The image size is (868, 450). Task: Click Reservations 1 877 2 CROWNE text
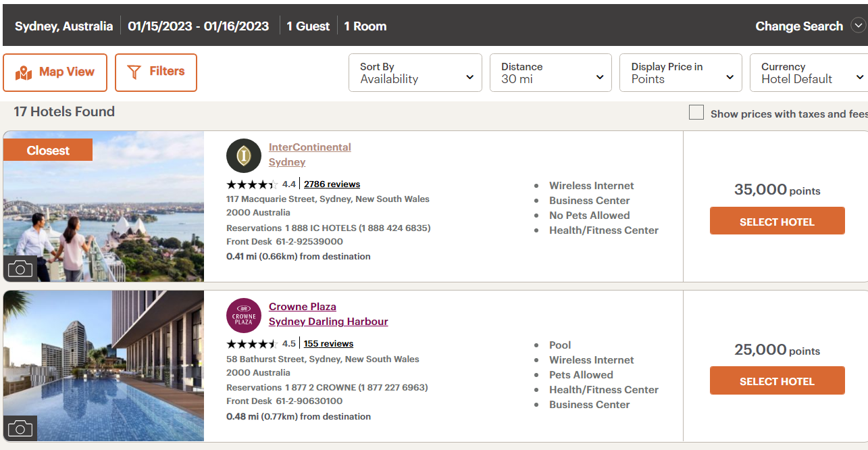pos(327,387)
